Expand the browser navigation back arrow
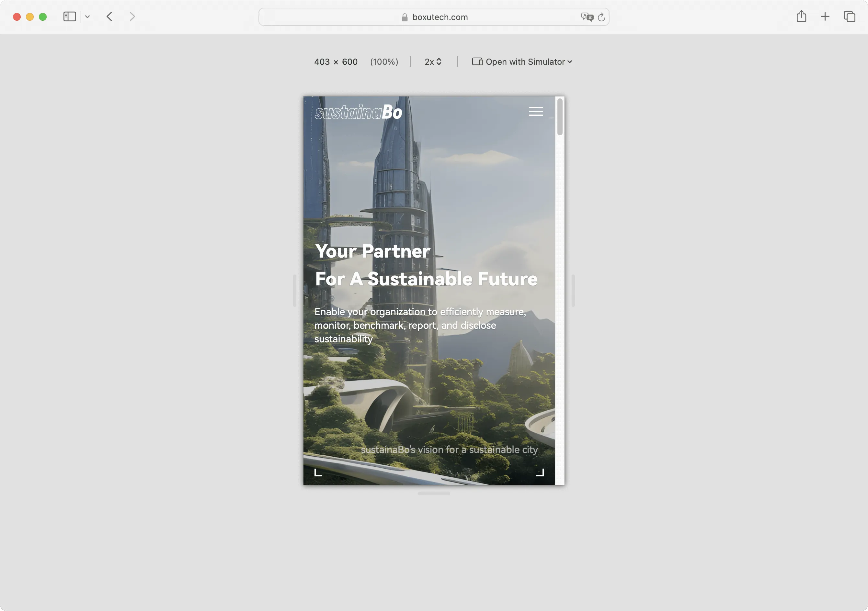The width and height of the screenshot is (868, 611). point(109,17)
